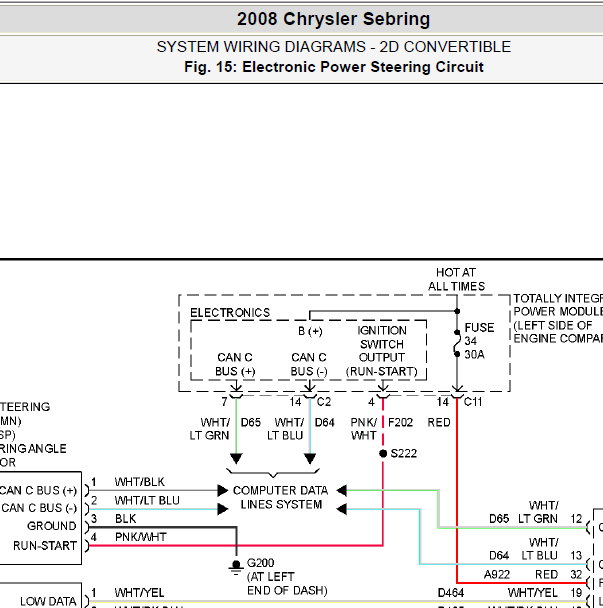This screenshot has height=608, width=603.
Task: Click the "G200" ground label
Action: [x=260, y=563]
